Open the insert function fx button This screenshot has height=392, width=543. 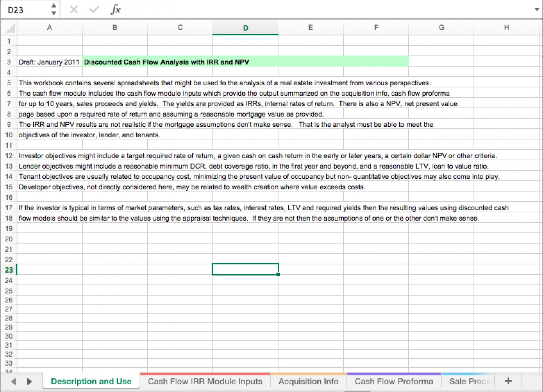click(x=115, y=10)
